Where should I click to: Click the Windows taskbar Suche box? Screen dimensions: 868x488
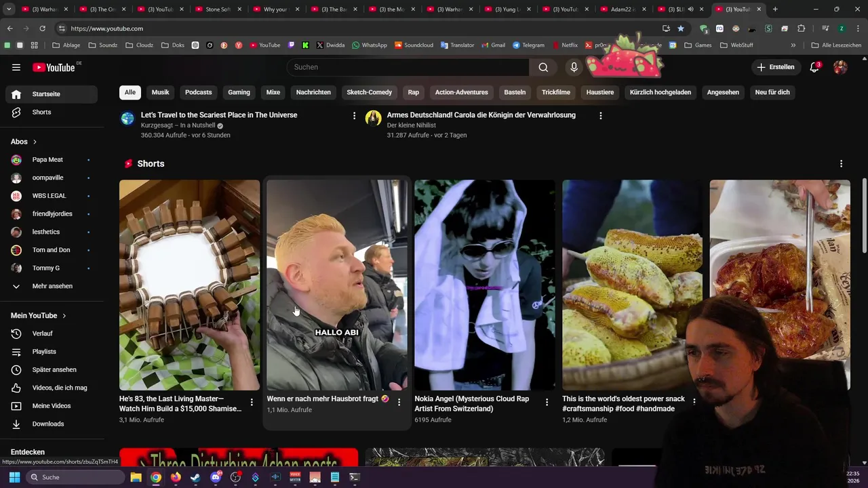coord(76,477)
